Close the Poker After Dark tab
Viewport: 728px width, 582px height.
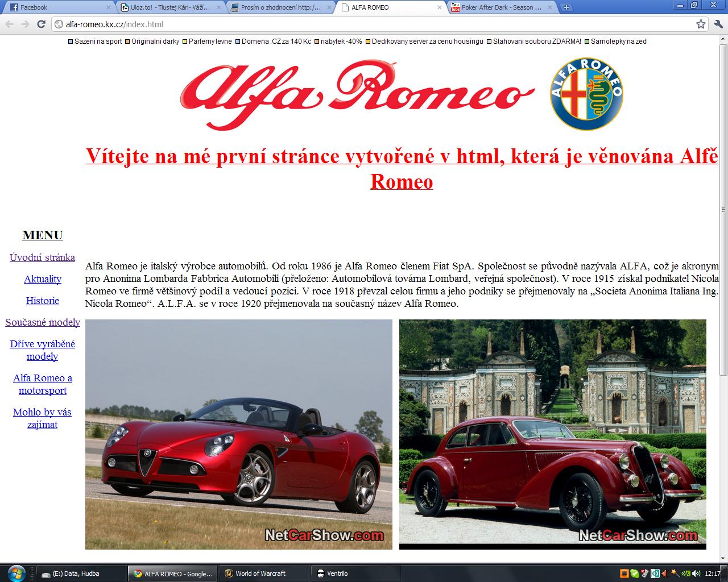549,7
